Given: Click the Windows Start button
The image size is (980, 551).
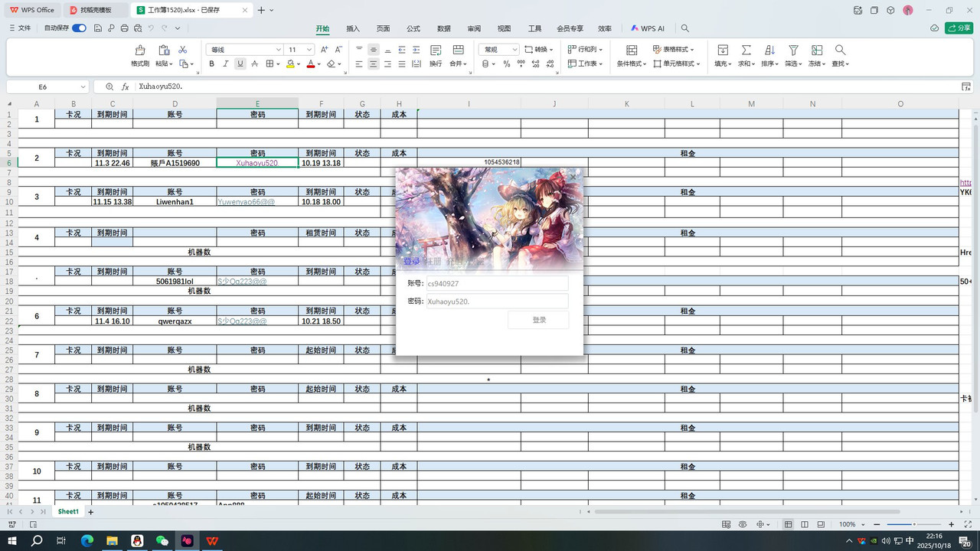Looking at the screenshot, I should tap(13, 540).
